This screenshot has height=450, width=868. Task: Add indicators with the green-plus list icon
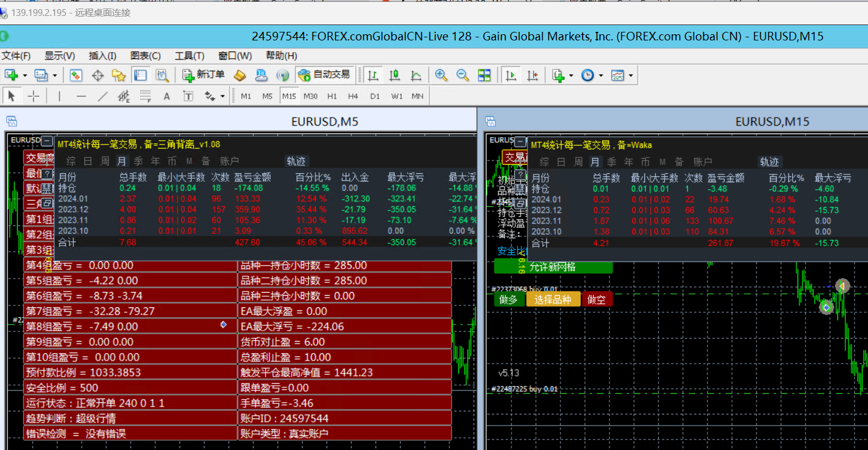[x=557, y=75]
